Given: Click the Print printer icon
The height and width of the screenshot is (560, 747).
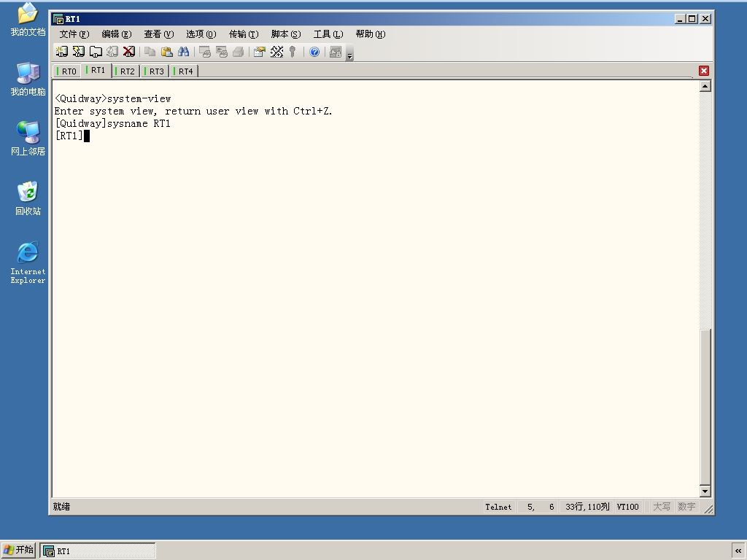Looking at the screenshot, I should coord(239,52).
